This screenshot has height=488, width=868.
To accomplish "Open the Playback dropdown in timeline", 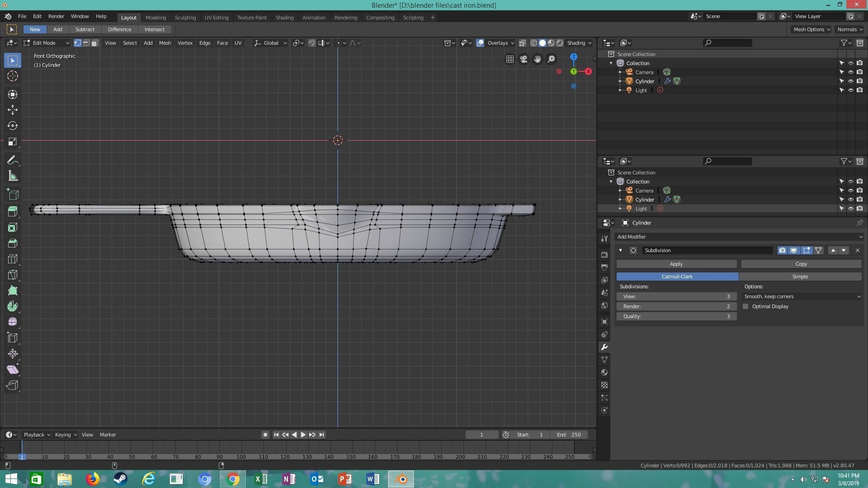I will coord(37,435).
